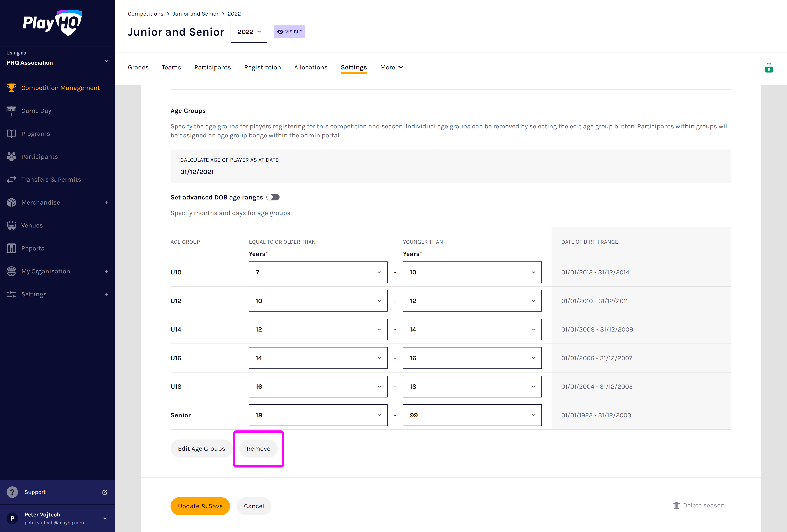Click the Edit Age Groups button
This screenshot has height=532, width=787.
(201, 448)
